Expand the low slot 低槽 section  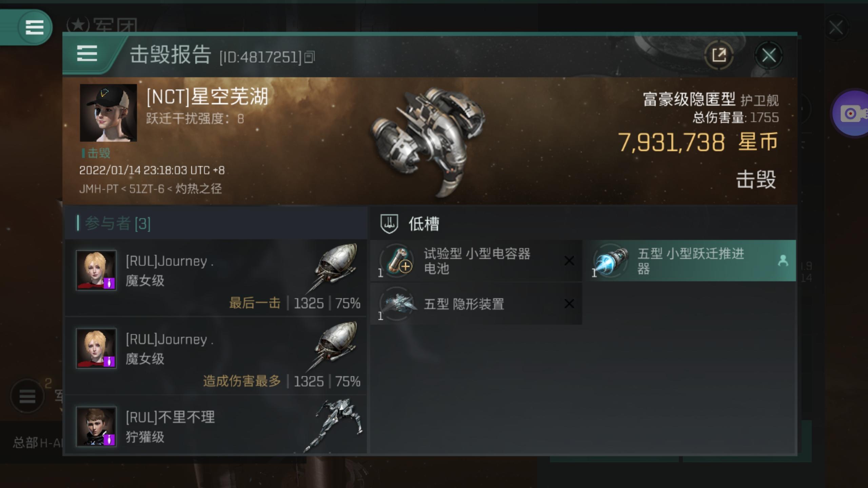click(x=424, y=224)
